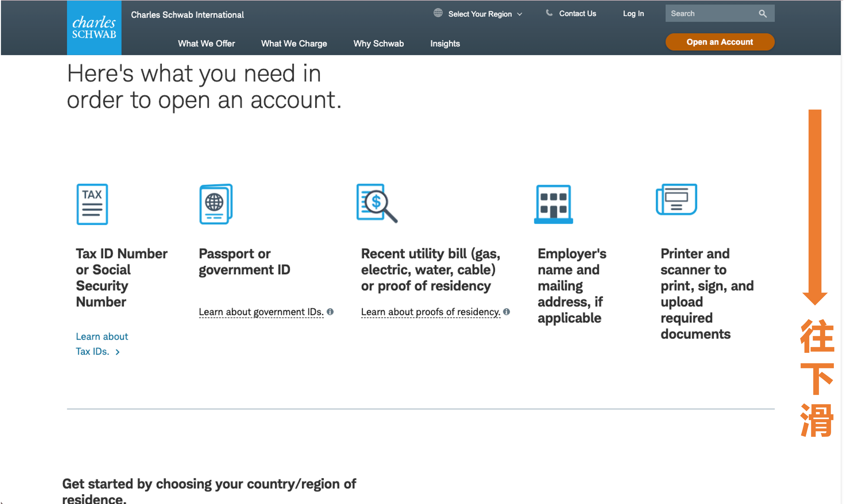Click the TAX document icon
856x504 pixels.
coord(92,204)
